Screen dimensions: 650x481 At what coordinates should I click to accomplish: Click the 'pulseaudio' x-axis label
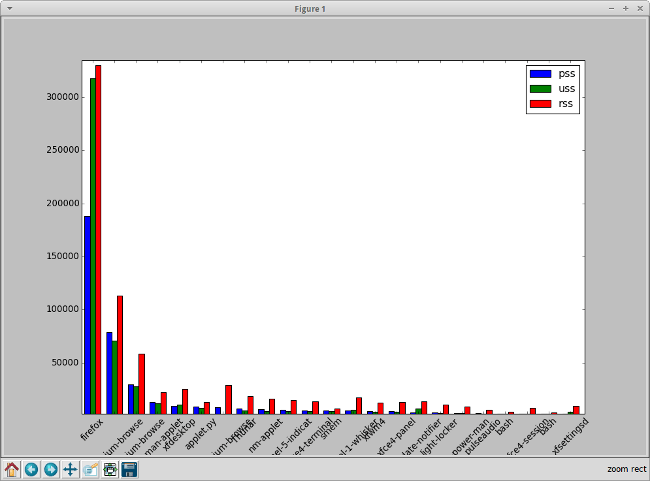483,436
